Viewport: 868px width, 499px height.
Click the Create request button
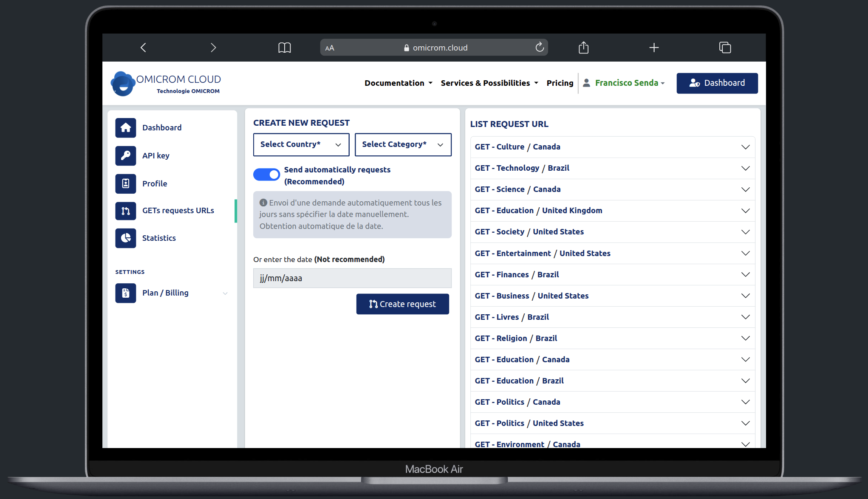click(402, 304)
